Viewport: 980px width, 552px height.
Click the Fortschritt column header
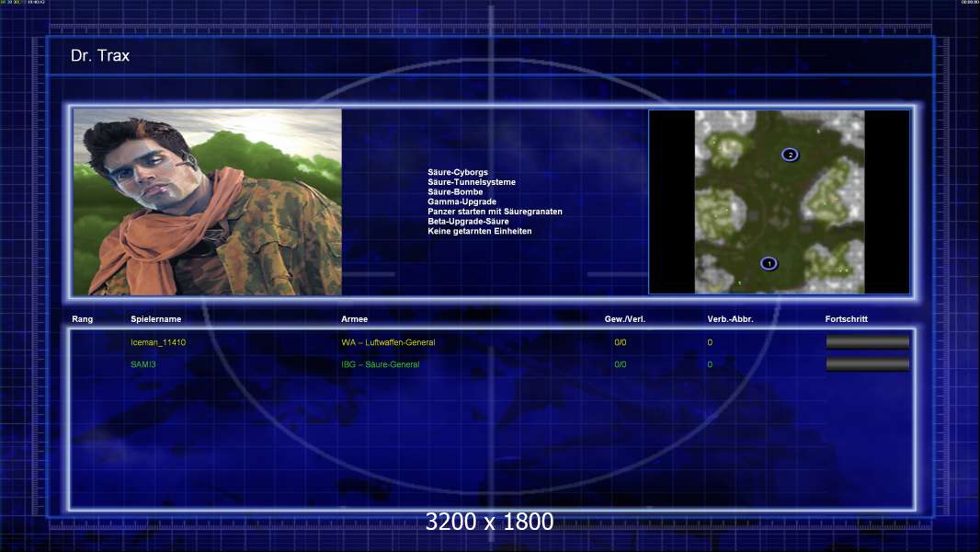pyautogui.click(x=847, y=319)
